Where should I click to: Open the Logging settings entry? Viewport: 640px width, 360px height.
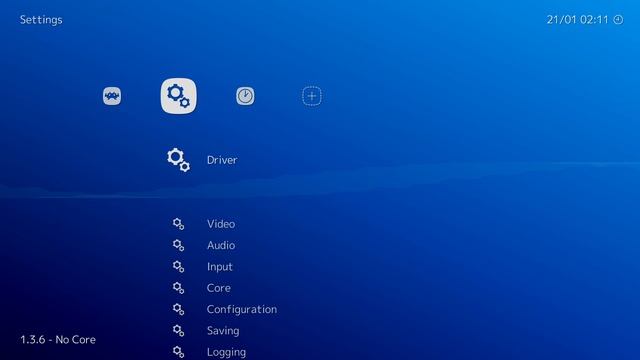(226, 352)
